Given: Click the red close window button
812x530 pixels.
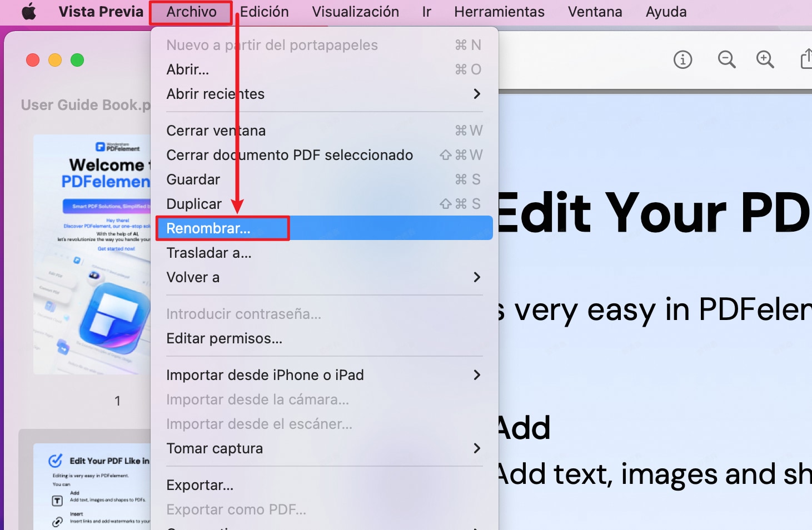Looking at the screenshot, I should [33, 60].
